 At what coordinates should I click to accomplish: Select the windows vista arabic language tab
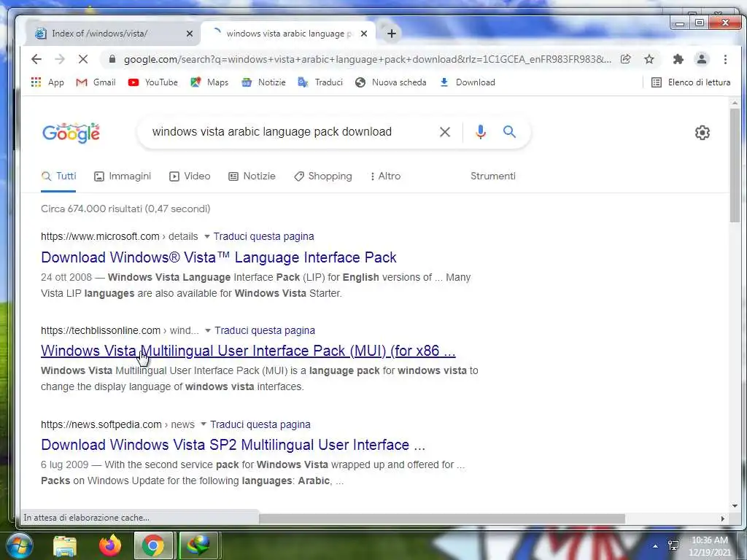click(x=287, y=34)
